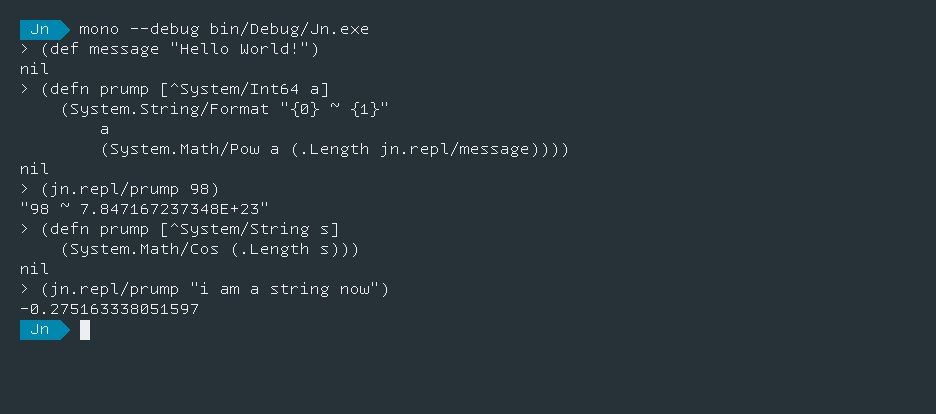This screenshot has height=414, width=936.
Task: Click the "Hello World!" string literal
Action: tap(239, 49)
